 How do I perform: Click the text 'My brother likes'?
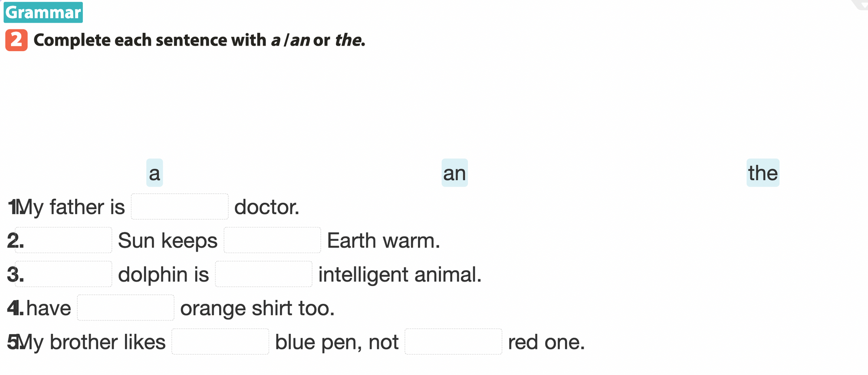click(91, 342)
